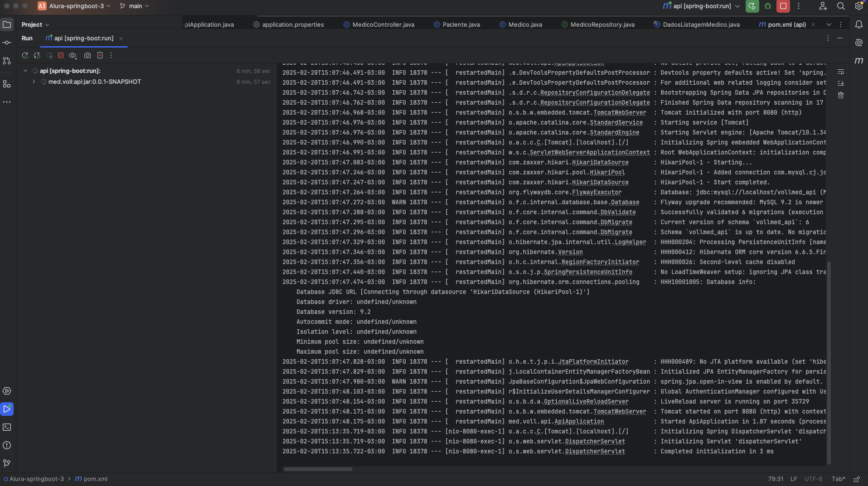This screenshot has height=486, width=868.
Task: Close the api [spring-boot:run] run tab
Action: tap(121, 38)
